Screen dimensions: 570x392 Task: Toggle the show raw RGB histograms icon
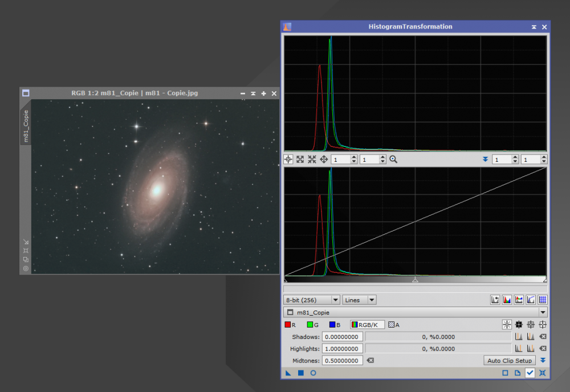click(507, 300)
